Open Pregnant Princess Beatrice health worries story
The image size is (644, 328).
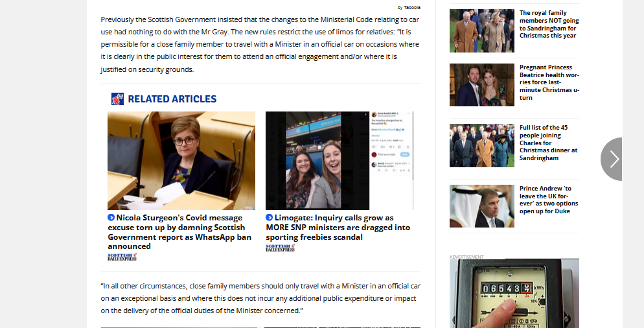(x=549, y=82)
